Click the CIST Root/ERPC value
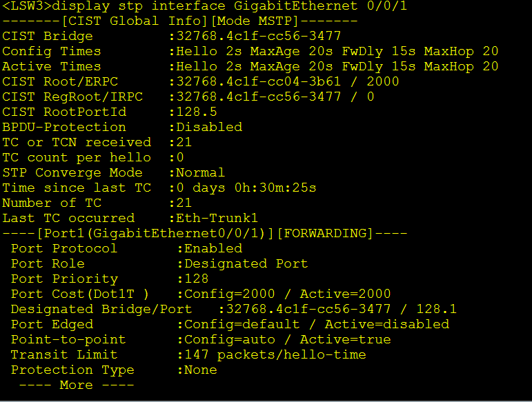This screenshot has height=402, width=532. coord(288,81)
